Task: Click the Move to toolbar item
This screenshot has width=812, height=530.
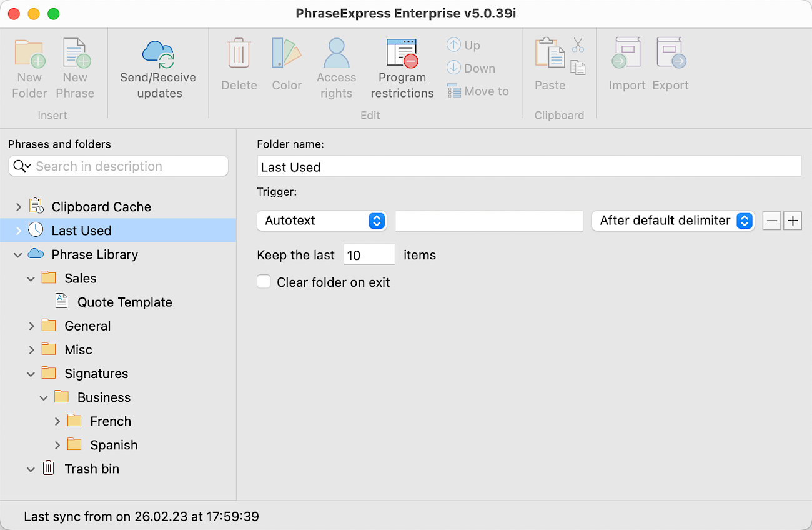Action: pos(478,91)
